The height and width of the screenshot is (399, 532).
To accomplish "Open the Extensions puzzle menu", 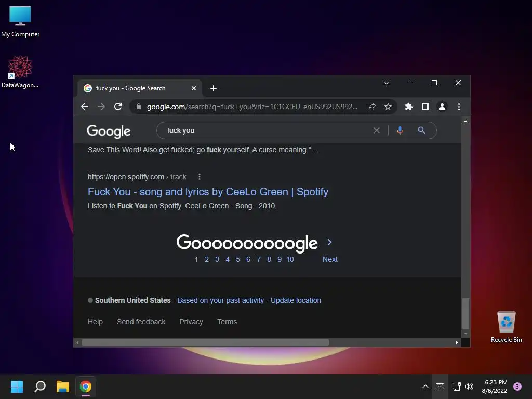I will [409, 107].
